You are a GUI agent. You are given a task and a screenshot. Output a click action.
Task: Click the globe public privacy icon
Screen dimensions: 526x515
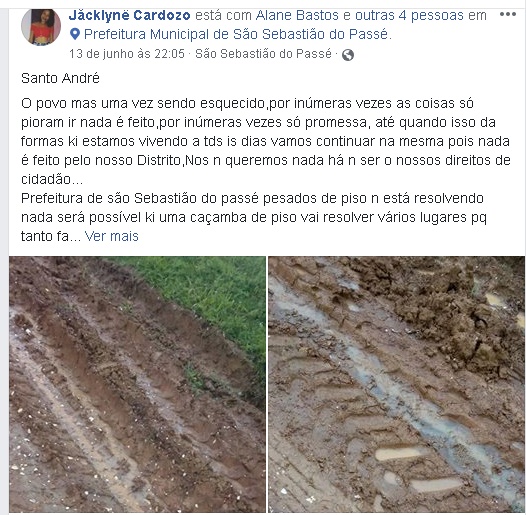pyautogui.click(x=348, y=55)
